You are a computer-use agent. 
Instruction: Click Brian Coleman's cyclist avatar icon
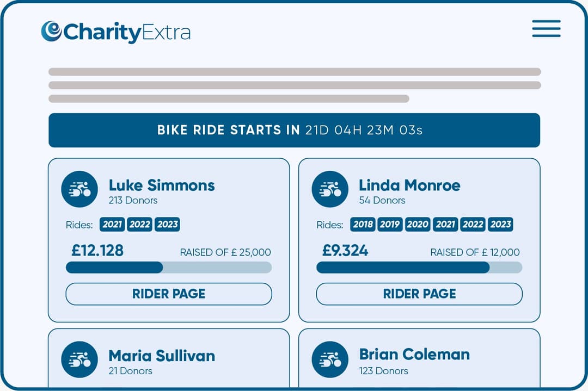click(x=330, y=359)
